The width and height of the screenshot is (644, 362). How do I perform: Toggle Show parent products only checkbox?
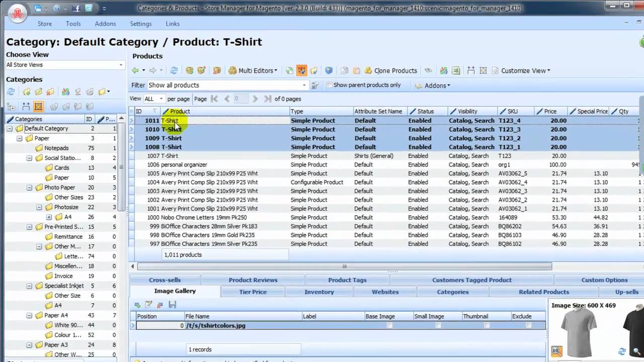(329, 85)
